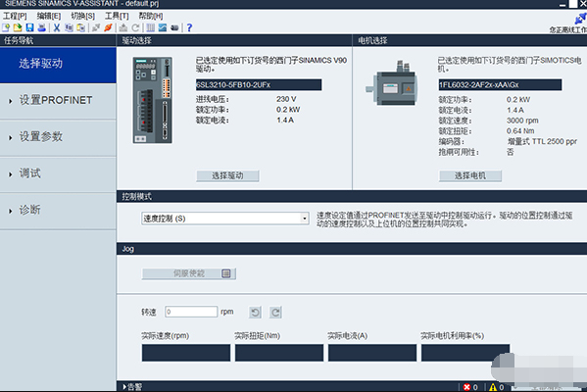
Task: Click the gray upload parameters icon
Action: pos(123,27)
